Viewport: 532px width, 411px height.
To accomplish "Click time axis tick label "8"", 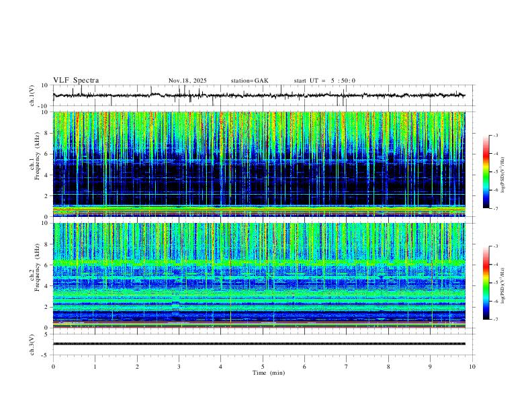I will (x=388, y=367).
